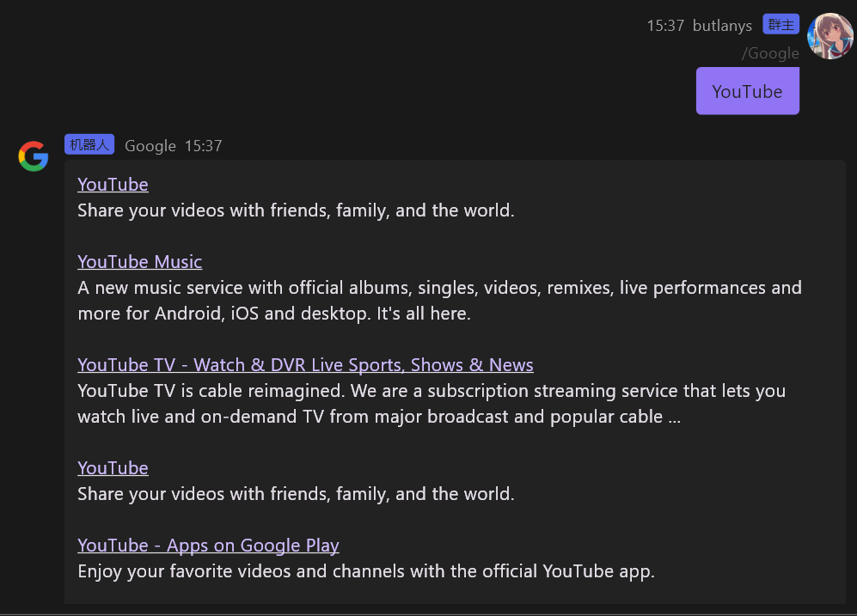Open butlanys' anime profile avatar
The height and width of the screenshot is (616, 857).
coord(829,36)
